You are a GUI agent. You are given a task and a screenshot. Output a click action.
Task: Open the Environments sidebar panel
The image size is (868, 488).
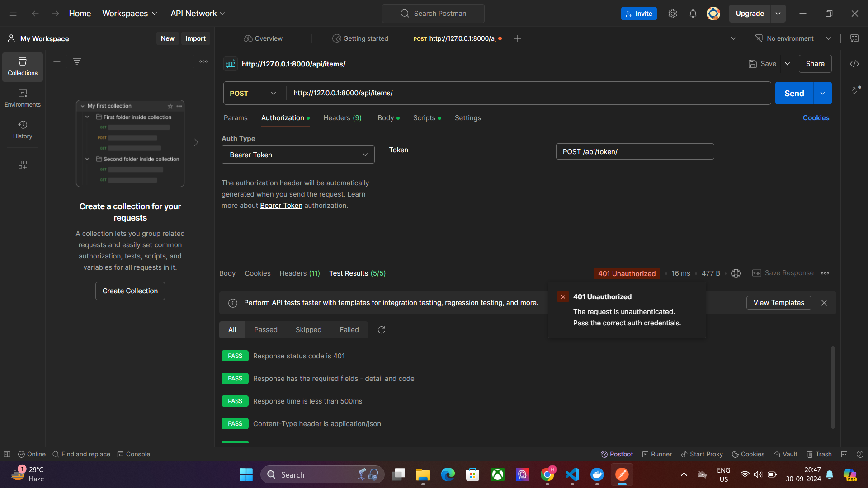(23, 98)
